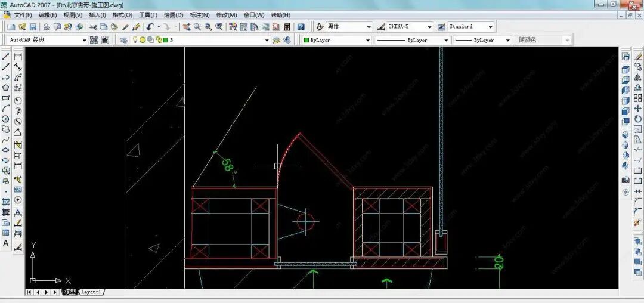
Task: Open the ByLayer lineweight dropdown
Action: coord(482,40)
